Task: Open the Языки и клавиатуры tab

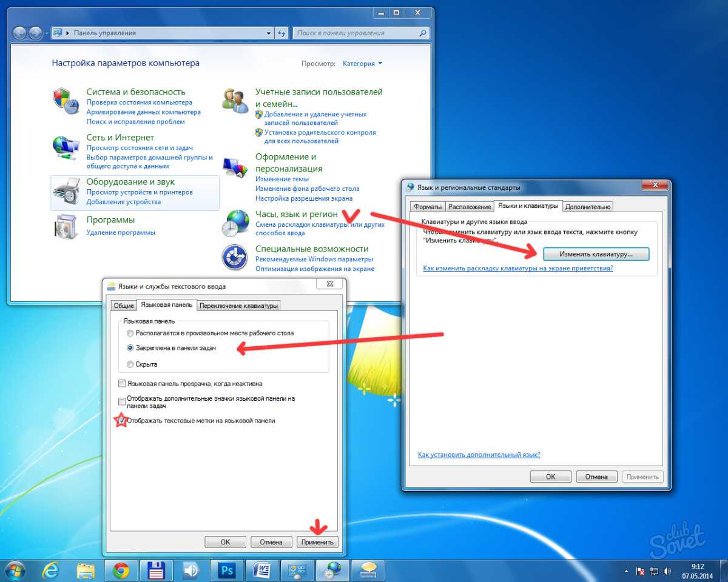Action: pos(528,206)
